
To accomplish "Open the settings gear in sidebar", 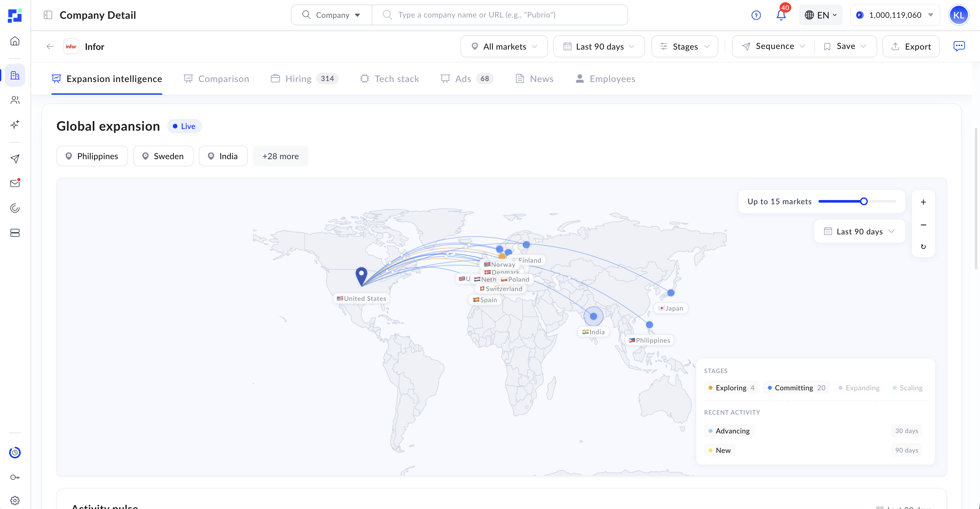I will click(15, 500).
